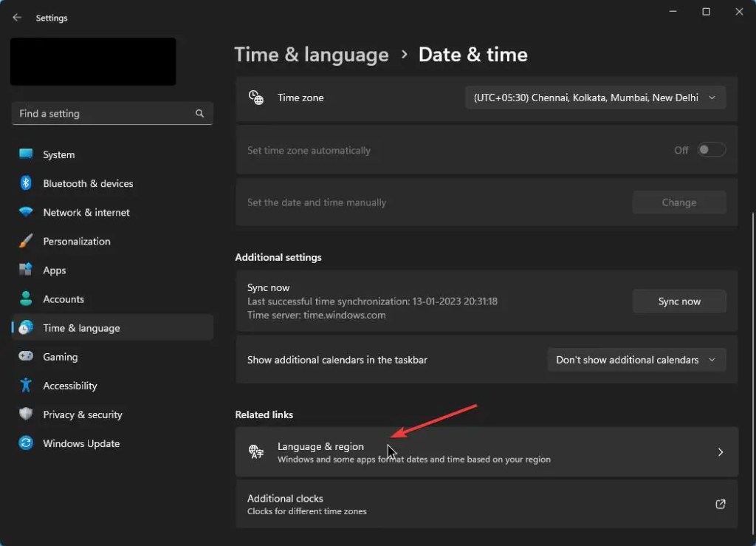Viewport: 756px width, 546px height.
Task: Click the Apps icon in sidebar
Action: click(26, 269)
